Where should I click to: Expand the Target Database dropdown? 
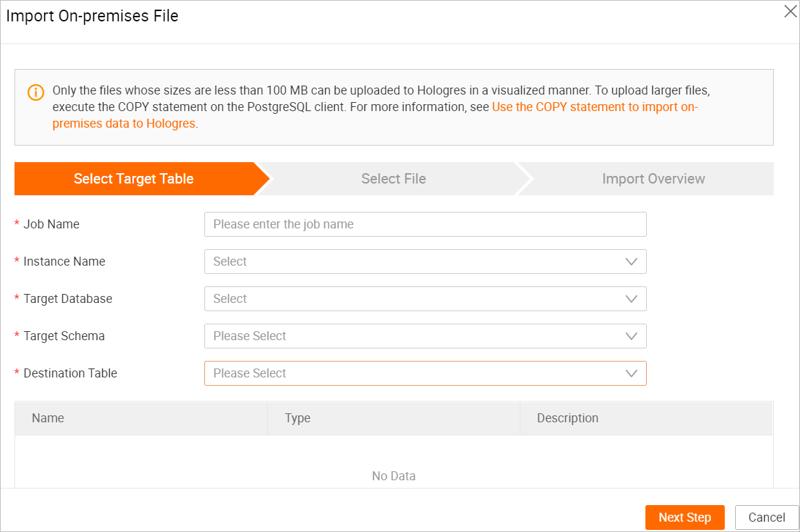(x=414, y=299)
